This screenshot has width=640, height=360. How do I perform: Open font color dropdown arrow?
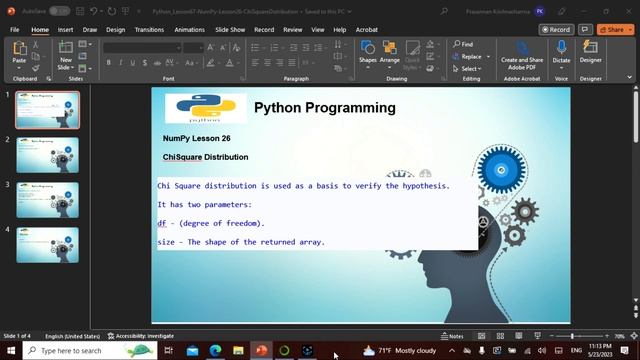click(238, 63)
